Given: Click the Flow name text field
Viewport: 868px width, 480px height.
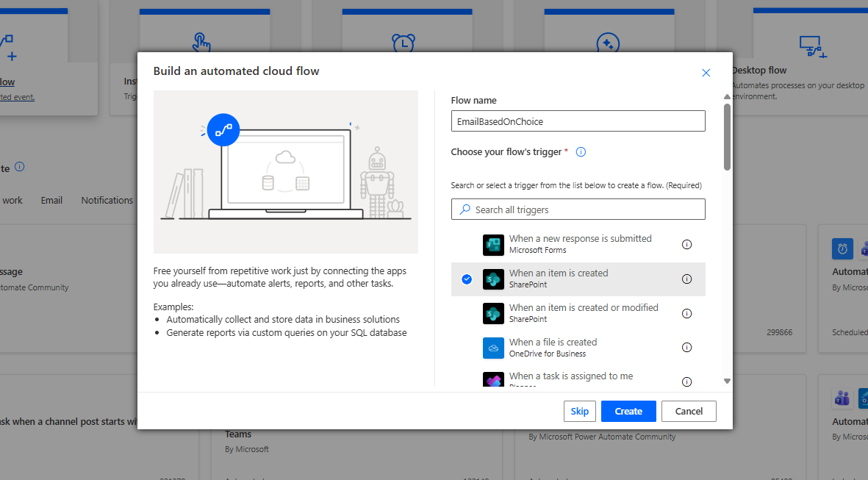Looking at the screenshot, I should coord(578,121).
